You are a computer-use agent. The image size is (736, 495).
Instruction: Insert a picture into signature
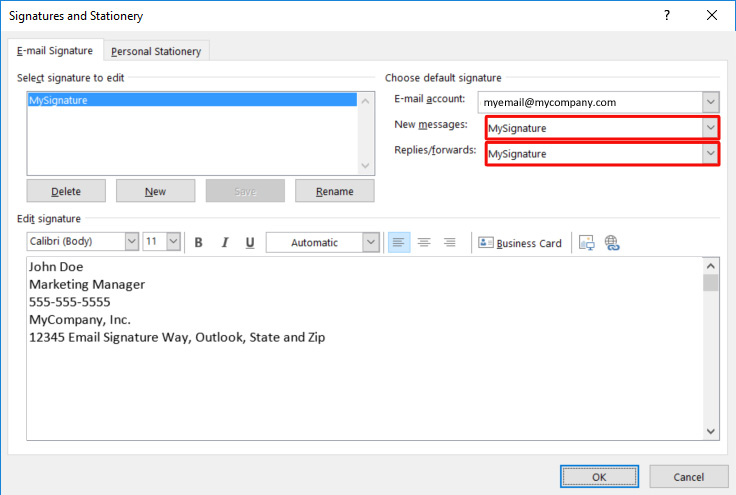coord(587,243)
